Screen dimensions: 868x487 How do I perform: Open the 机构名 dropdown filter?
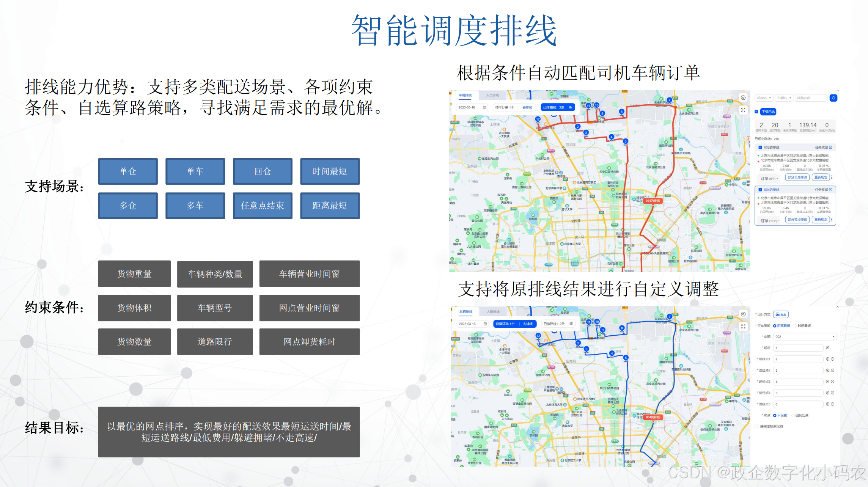click(x=764, y=98)
